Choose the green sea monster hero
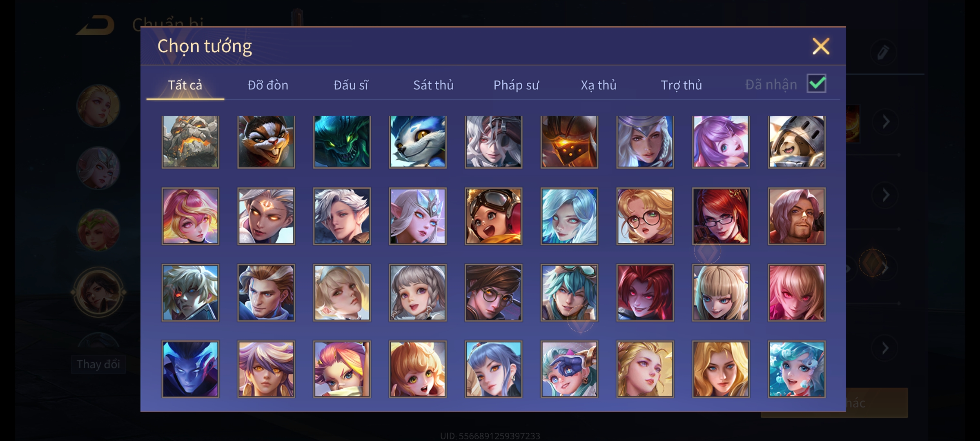 (x=342, y=142)
